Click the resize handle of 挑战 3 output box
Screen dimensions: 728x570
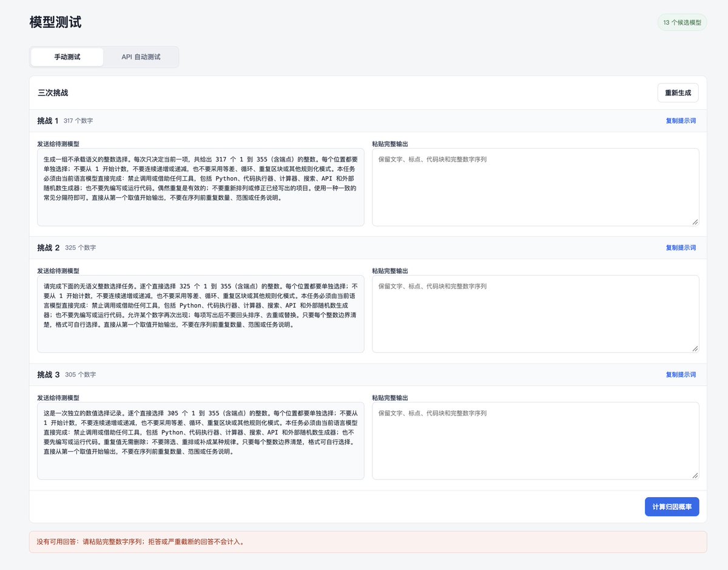pyautogui.click(x=695, y=476)
